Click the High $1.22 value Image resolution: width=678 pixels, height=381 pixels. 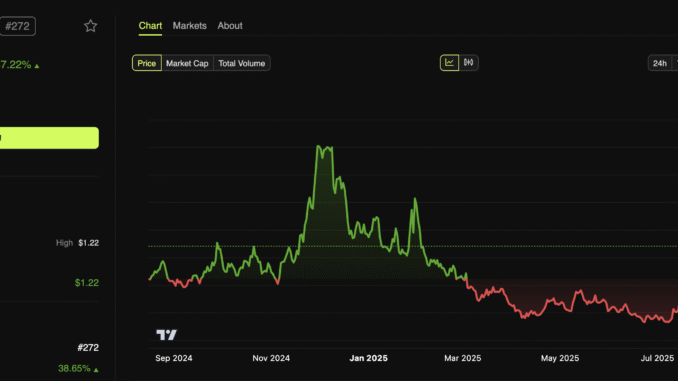(x=88, y=243)
